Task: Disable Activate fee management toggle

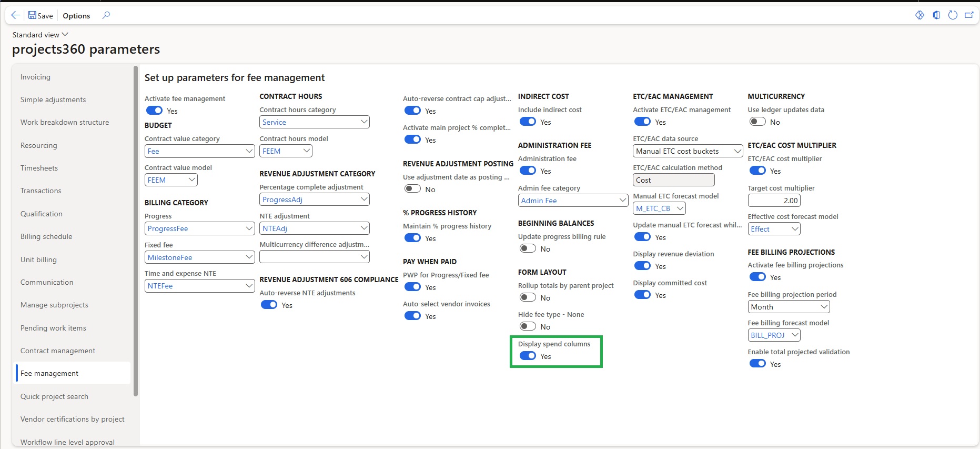Action: coord(154,111)
